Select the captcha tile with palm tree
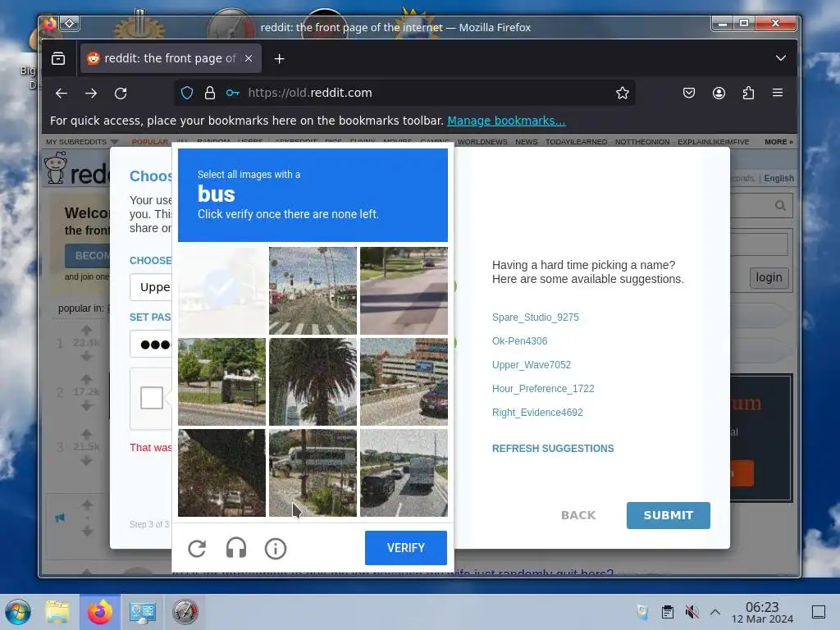The width and height of the screenshot is (840, 630). click(x=313, y=381)
